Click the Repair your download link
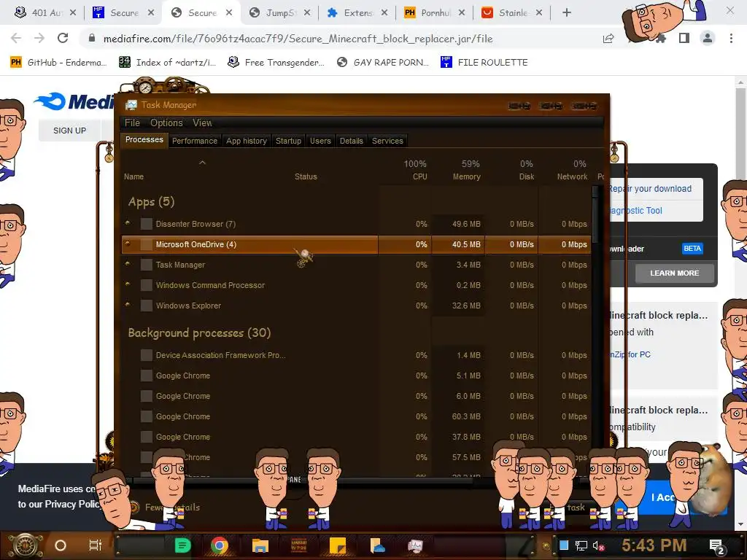 pos(650,189)
